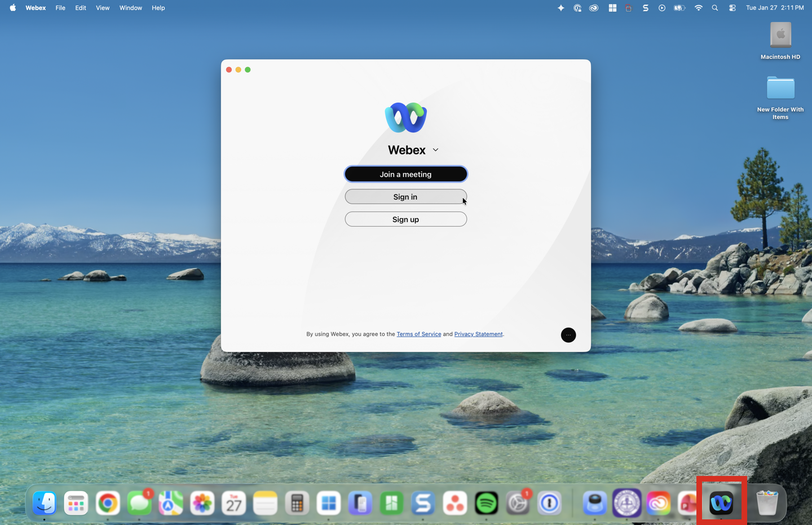Open Calculator from the Dock
This screenshot has width=812, height=525.
click(x=297, y=503)
